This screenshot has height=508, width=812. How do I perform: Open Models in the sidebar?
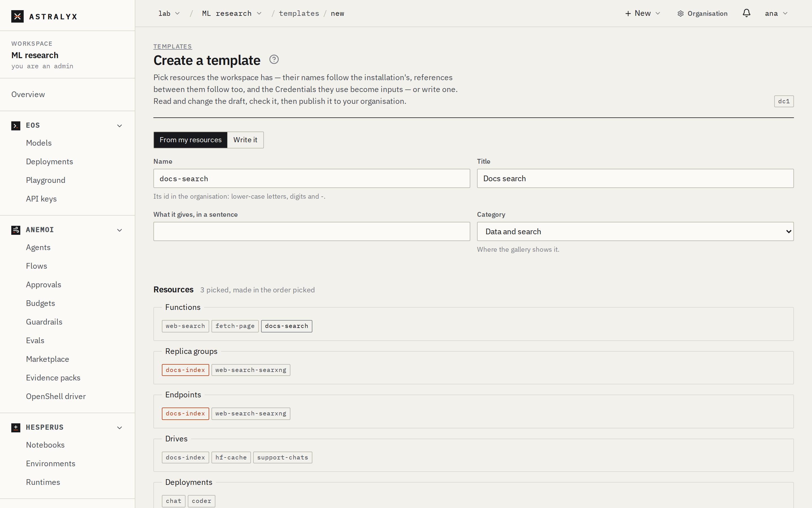tap(39, 143)
